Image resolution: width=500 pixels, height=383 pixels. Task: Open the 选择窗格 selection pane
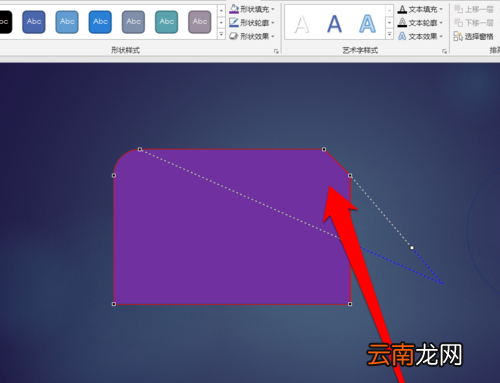[x=474, y=36]
